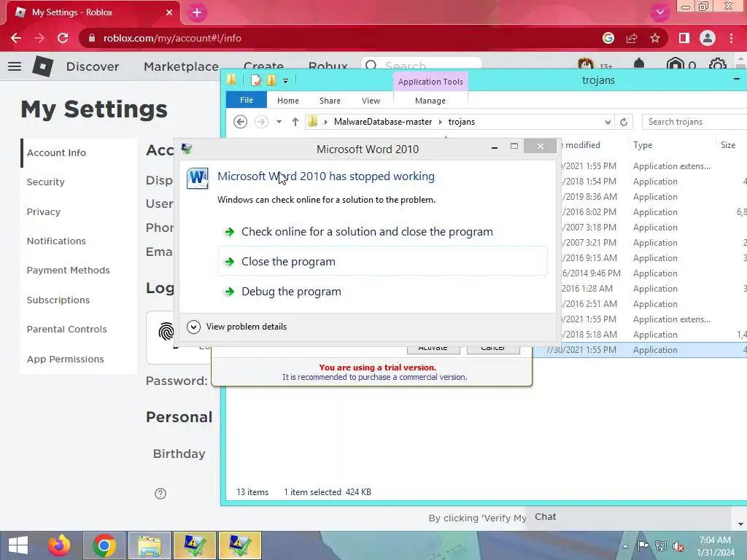Expand View problem details

[x=237, y=327]
